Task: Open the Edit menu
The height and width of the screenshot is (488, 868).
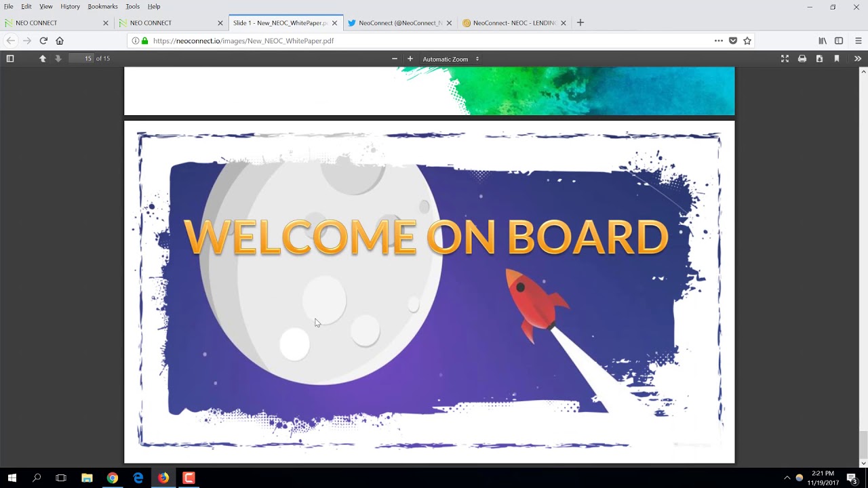Action: click(x=26, y=6)
